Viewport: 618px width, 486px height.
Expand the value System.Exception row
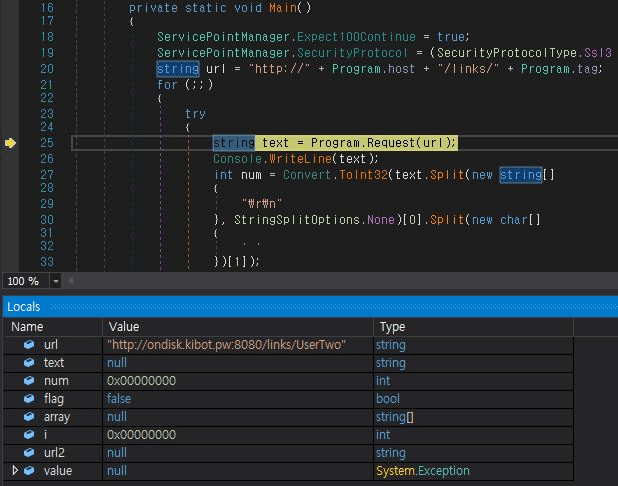click(x=15, y=470)
